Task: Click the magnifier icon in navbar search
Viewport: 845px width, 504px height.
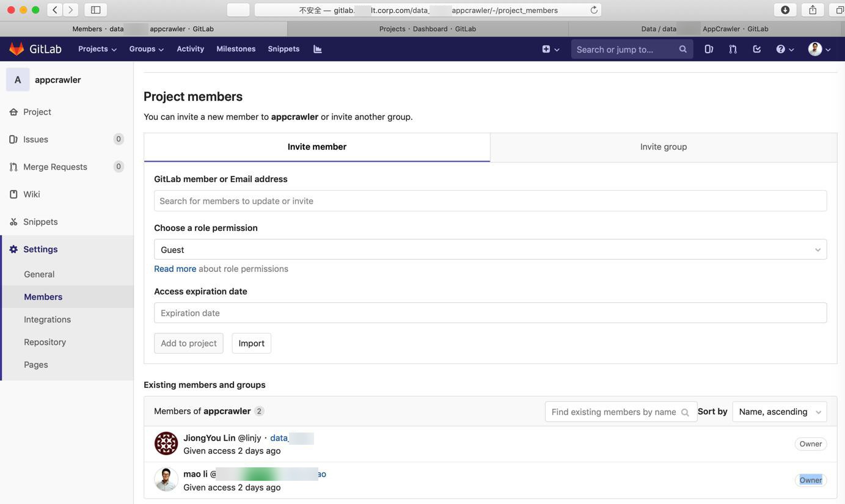Action: 682,49
